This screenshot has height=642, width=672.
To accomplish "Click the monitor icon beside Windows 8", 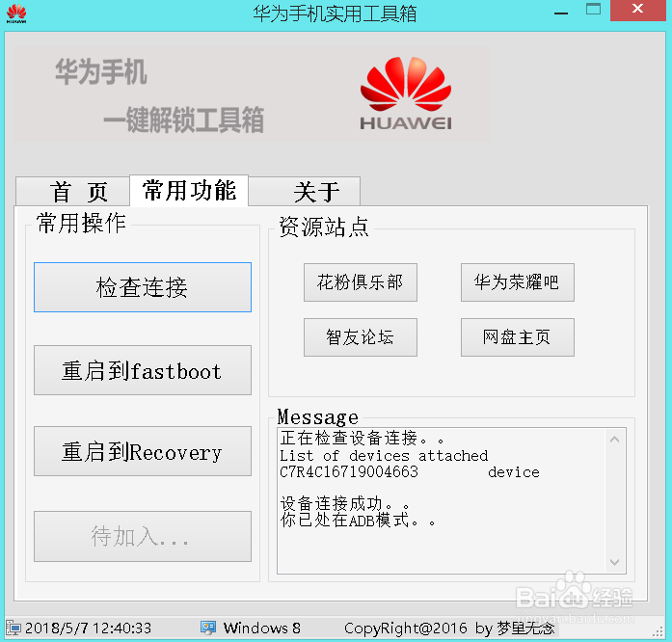I will pyautogui.click(x=208, y=628).
